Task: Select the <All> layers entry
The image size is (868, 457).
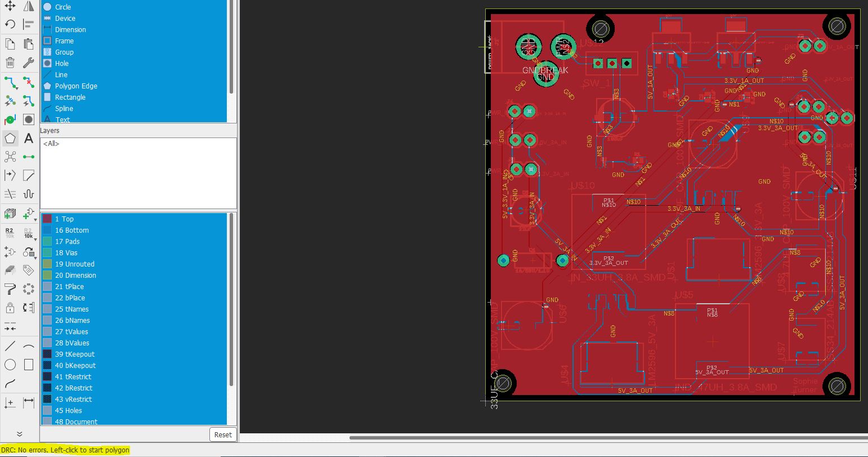Action: (x=51, y=144)
